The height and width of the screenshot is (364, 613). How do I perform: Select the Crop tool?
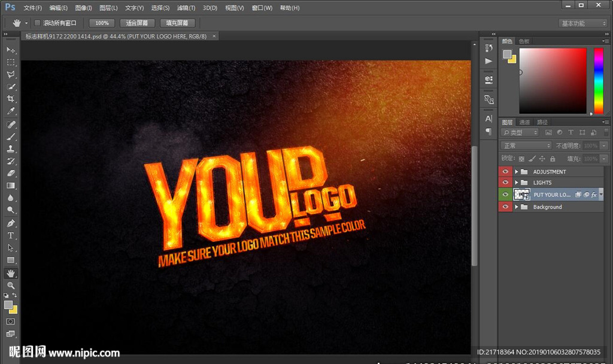click(11, 99)
